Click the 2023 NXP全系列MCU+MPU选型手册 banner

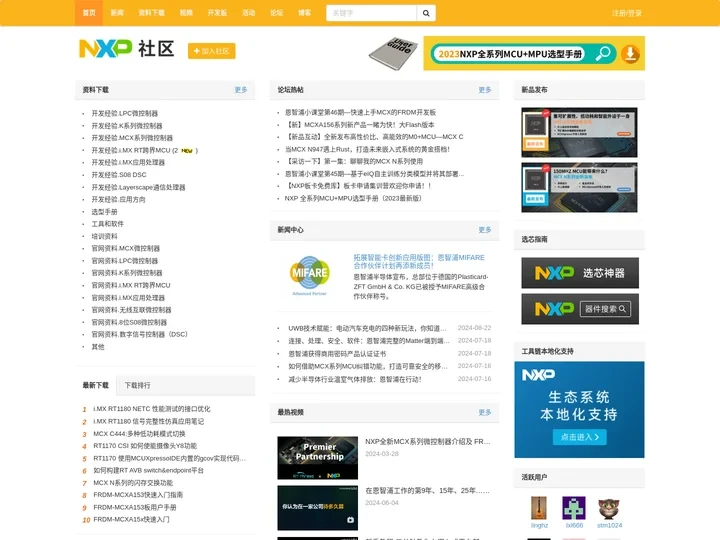[534, 53]
